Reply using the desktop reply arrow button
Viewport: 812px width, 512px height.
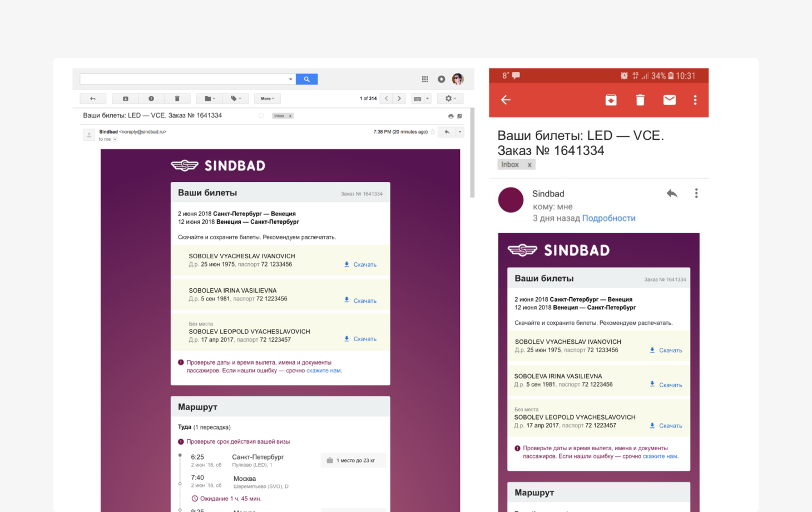click(x=447, y=132)
